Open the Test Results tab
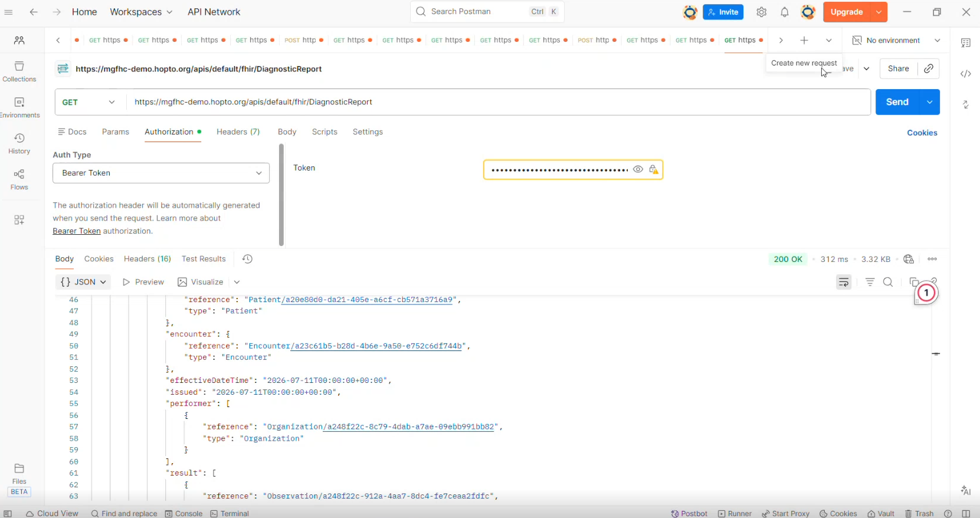This screenshot has height=518, width=980. coord(204,259)
